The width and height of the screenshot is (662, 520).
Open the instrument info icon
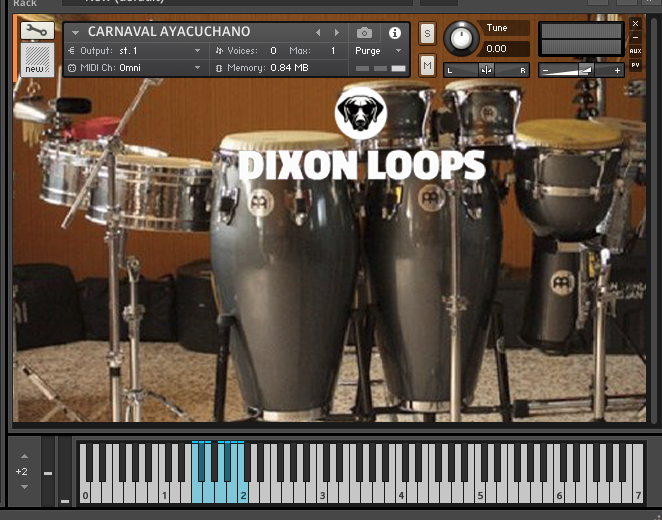(395, 33)
